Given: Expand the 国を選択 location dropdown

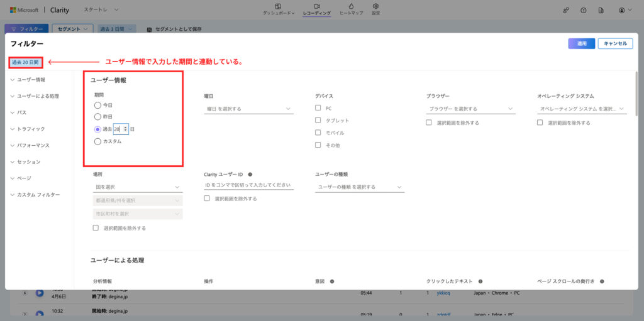Looking at the screenshot, I should tap(137, 187).
